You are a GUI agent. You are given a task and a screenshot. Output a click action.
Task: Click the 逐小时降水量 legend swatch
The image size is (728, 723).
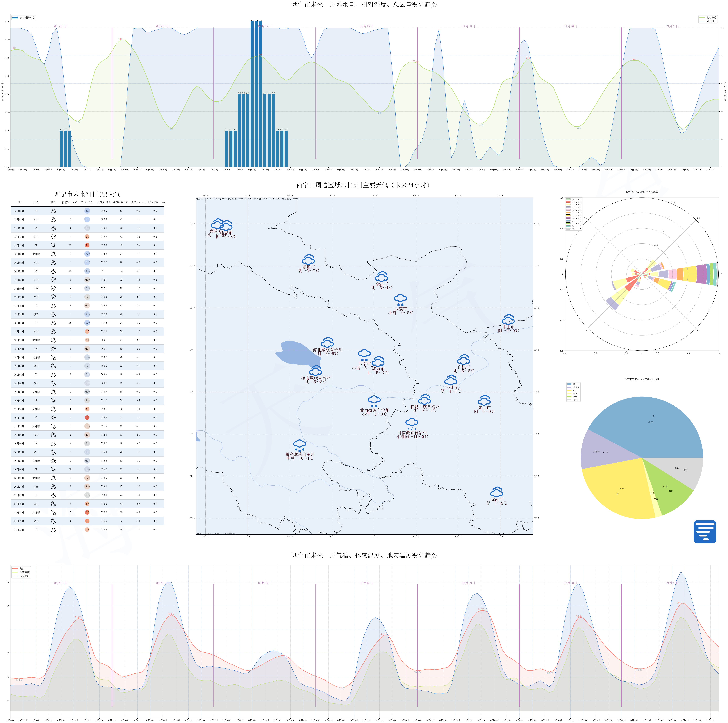click(15, 18)
